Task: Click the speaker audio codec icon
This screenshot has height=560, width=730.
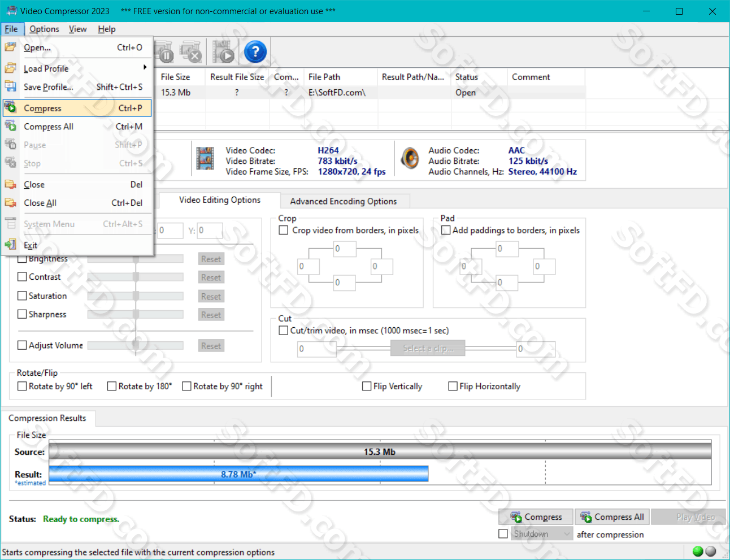Action: coord(410,159)
